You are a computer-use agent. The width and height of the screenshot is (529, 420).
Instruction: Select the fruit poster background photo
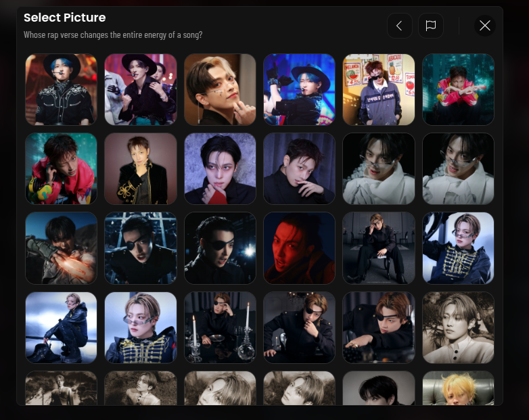[x=379, y=89]
